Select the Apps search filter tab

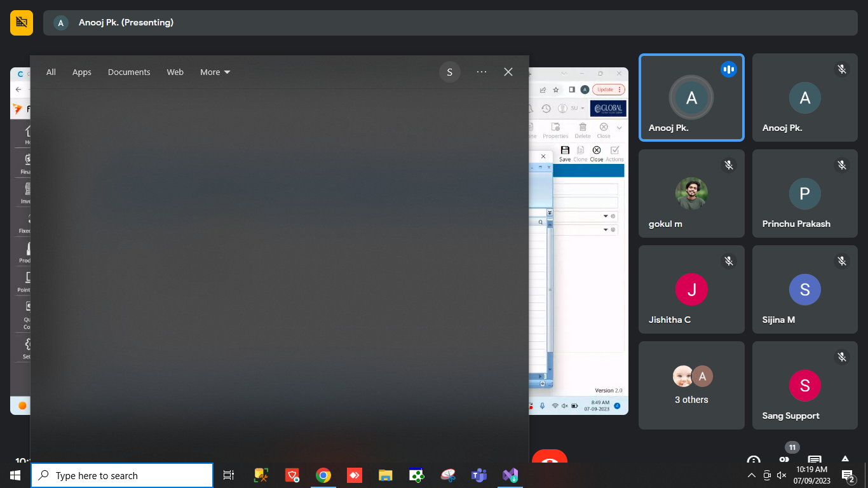82,72
